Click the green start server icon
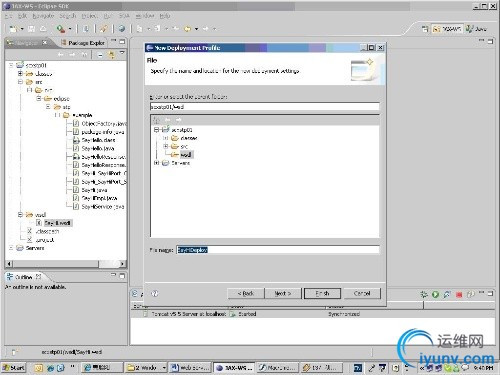 click(435, 294)
